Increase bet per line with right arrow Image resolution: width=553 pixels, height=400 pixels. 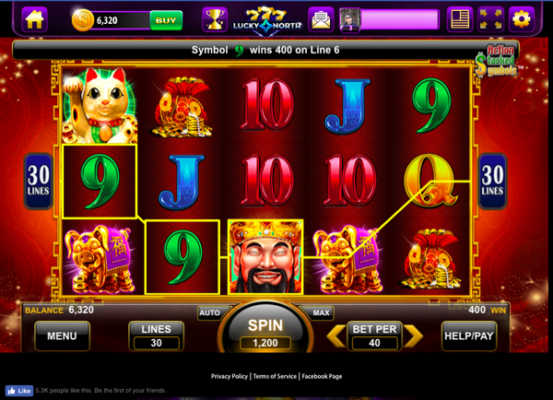pos(413,336)
